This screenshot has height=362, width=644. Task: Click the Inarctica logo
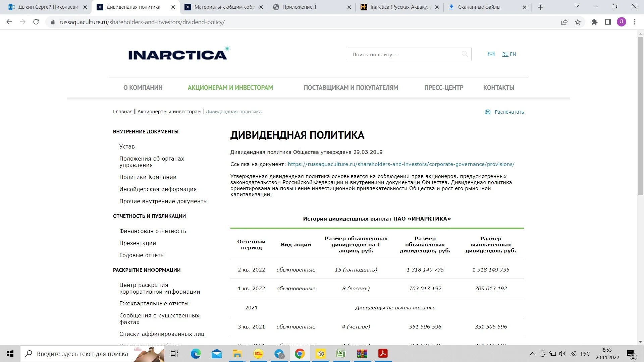click(179, 53)
